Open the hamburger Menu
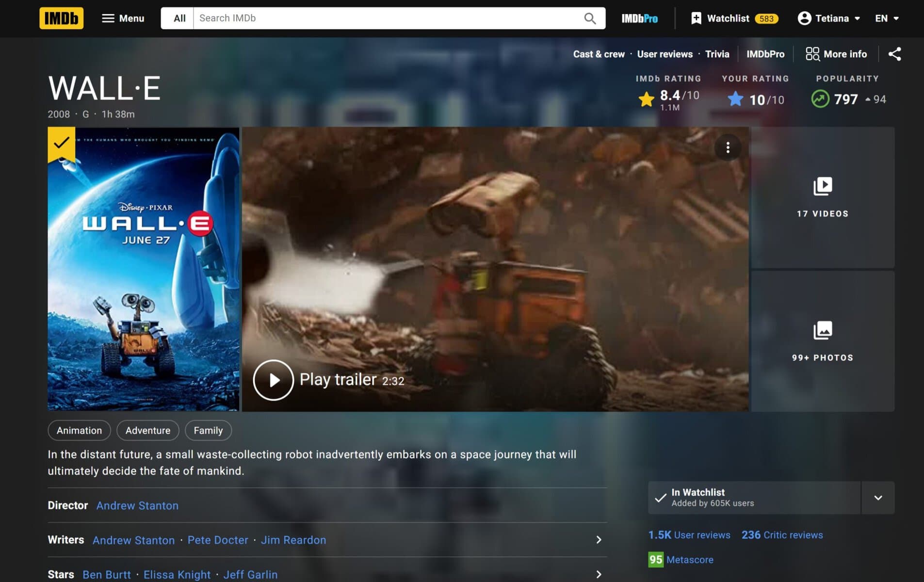 pyautogui.click(x=123, y=18)
